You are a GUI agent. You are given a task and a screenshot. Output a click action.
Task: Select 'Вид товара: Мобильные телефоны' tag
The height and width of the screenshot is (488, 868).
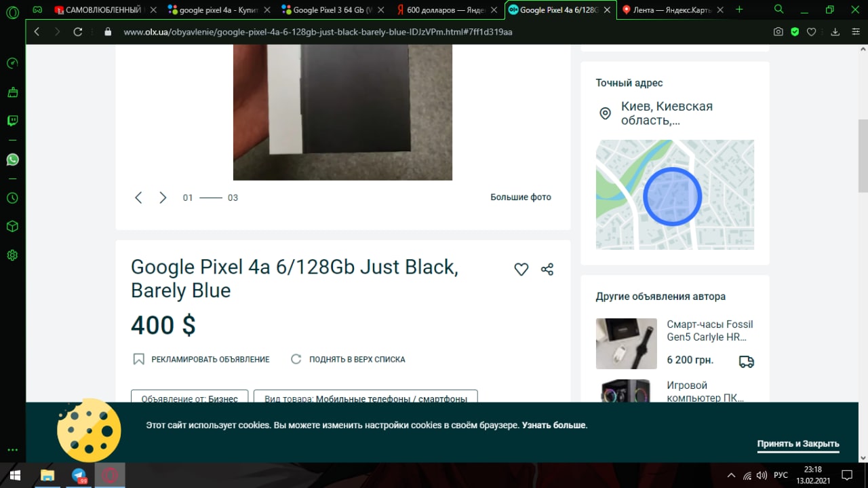click(x=366, y=397)
